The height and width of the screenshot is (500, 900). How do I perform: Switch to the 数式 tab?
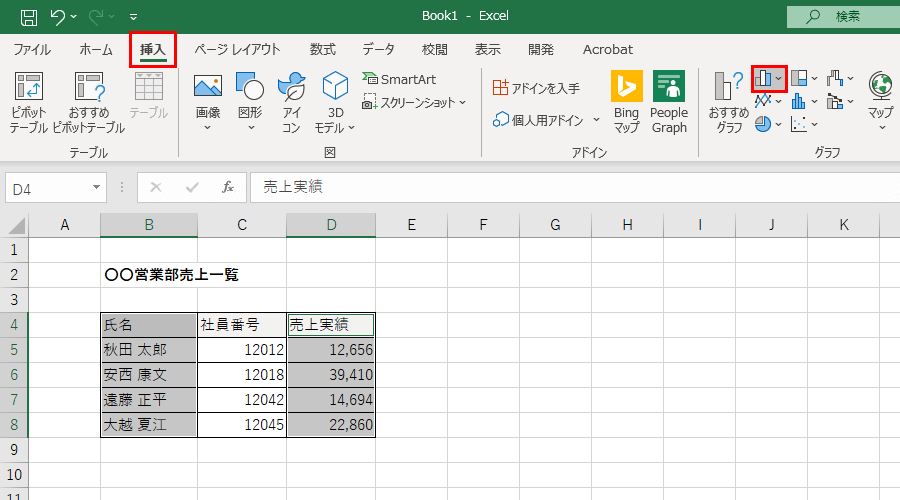click(x=323, y=50)
